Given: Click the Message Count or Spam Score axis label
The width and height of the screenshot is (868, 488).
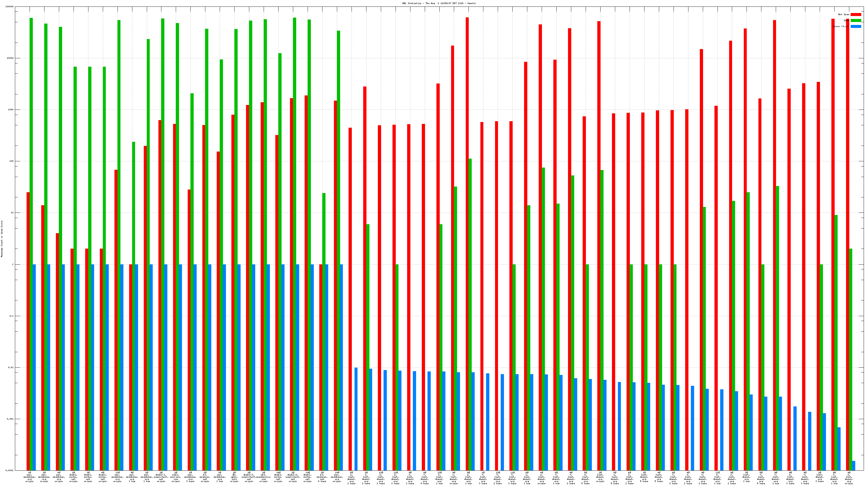Looking at the screenshot, I should [2, 239].
